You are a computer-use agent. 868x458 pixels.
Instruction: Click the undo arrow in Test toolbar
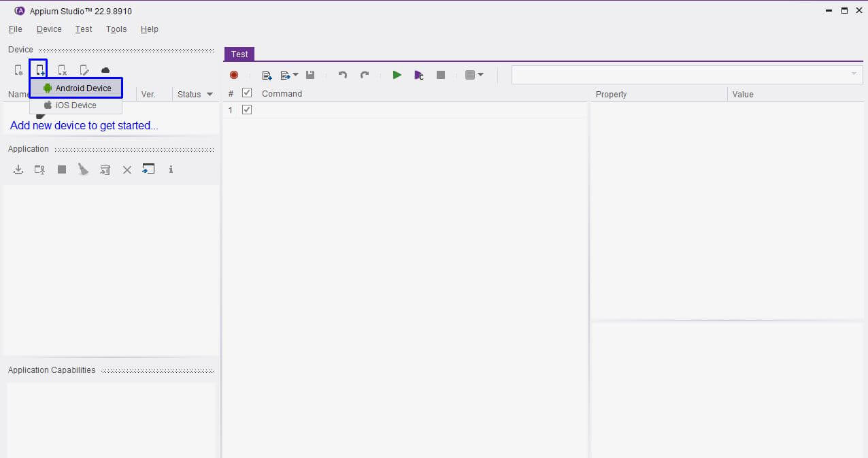(x=343, y=75)
